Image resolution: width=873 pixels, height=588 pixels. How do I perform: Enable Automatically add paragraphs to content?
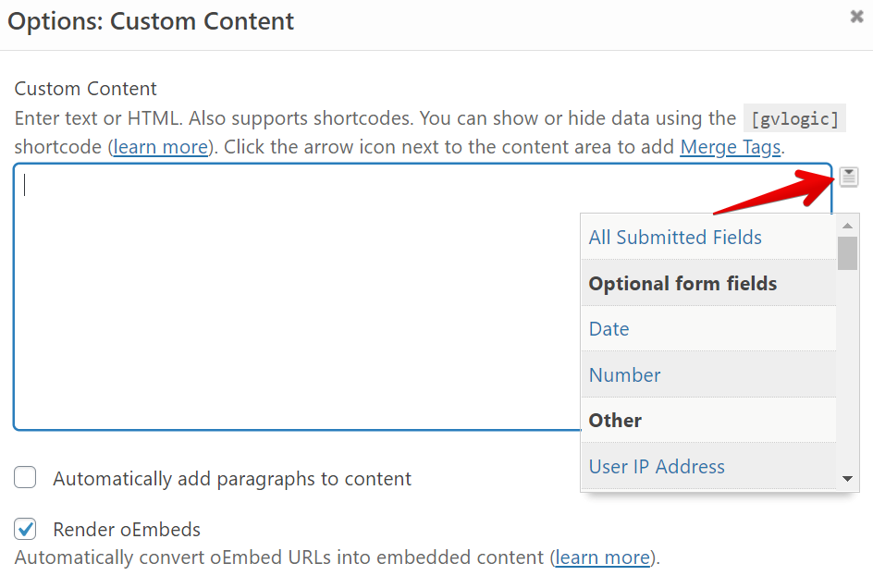coord(26,478)
